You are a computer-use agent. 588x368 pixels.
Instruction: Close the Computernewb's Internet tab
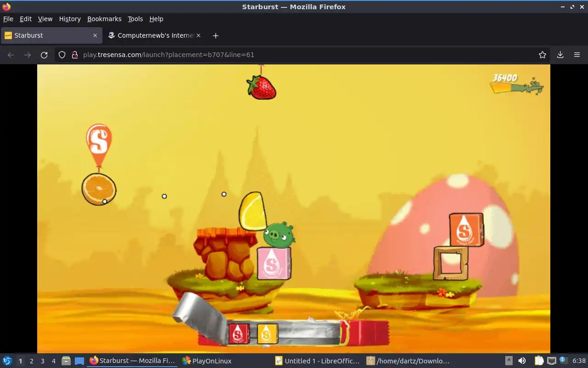coord(199,35)
